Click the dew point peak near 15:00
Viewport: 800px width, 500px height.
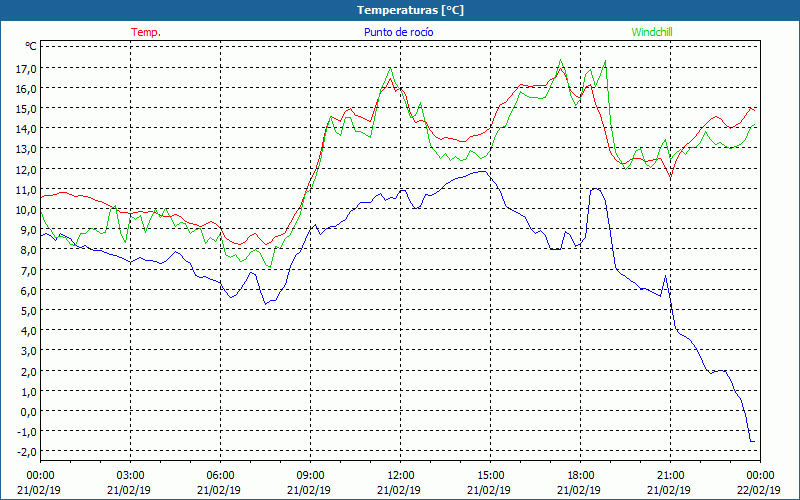click(x=481, y=171)
